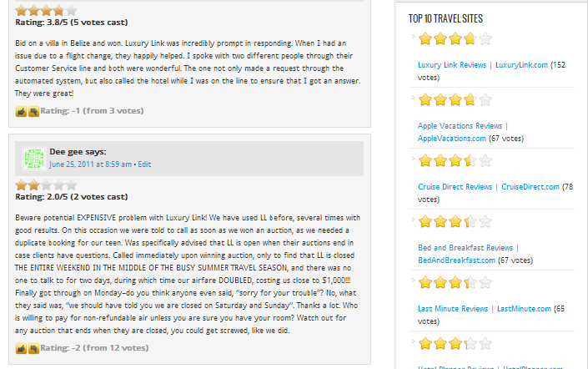Thumbs down Dee gee's review
588x369 pixels.
(33, 349)
